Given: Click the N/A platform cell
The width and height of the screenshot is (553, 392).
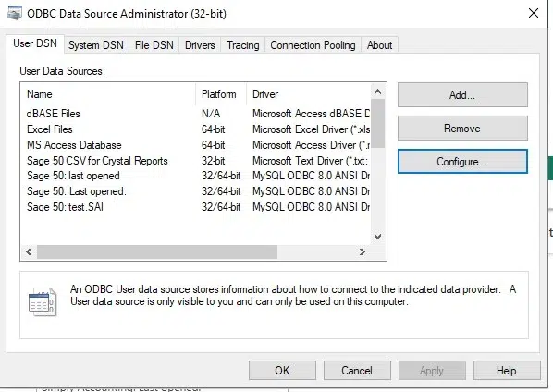Looking at the screenshot, I should (x=211, y=114).
